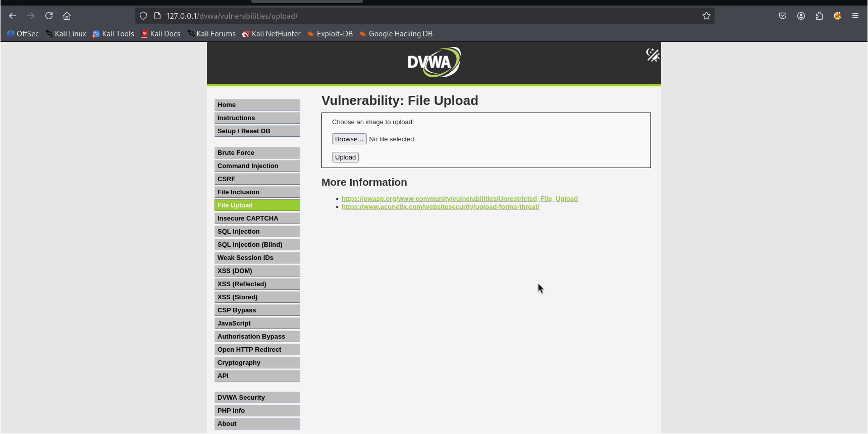Viewport: 868px width, 434px height.
Task: Open SQL Injection (Blind) page
Action: (257, 244)
